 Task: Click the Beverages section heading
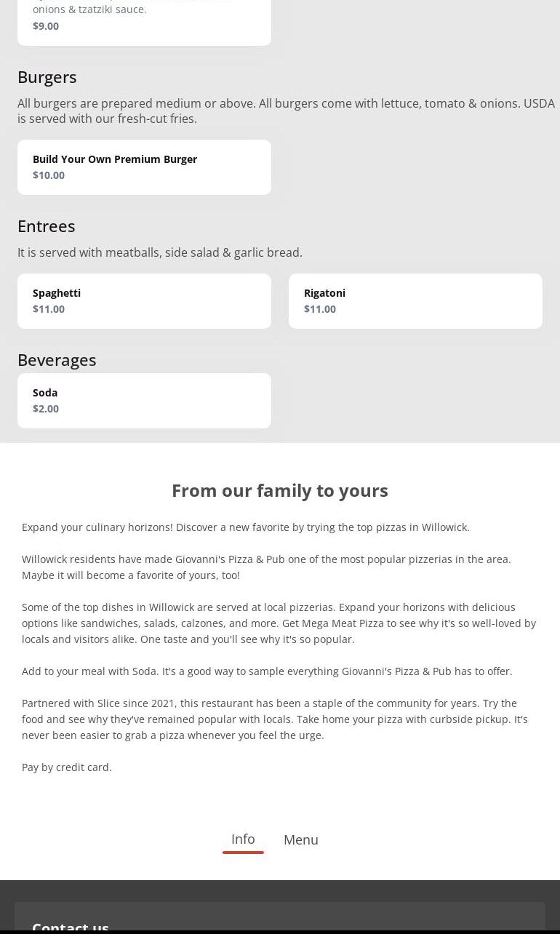click(57, 360)
